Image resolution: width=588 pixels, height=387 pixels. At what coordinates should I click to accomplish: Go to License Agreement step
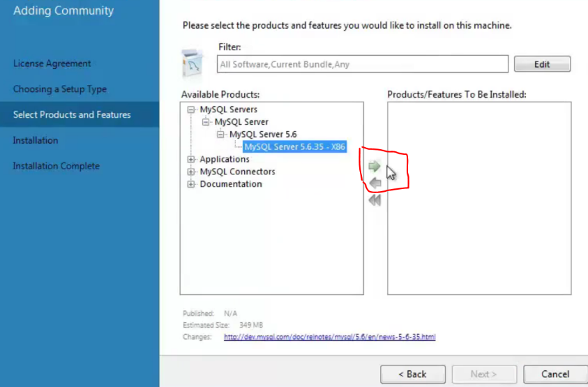52,63
